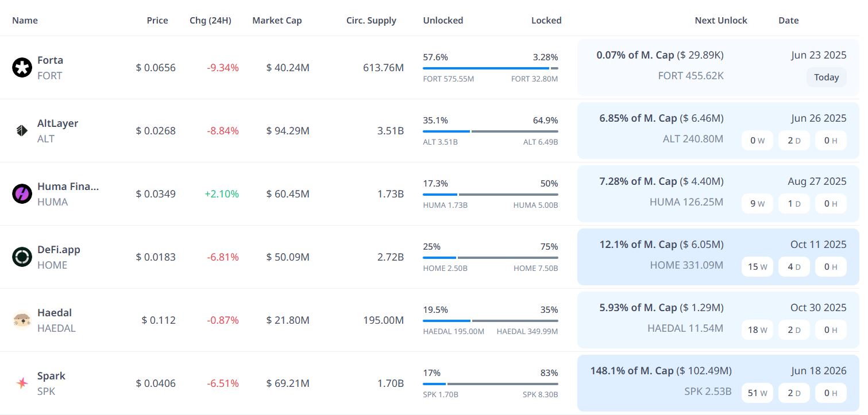Click Spark's 148.1% of M. Cap text

[x=632, y=371]
